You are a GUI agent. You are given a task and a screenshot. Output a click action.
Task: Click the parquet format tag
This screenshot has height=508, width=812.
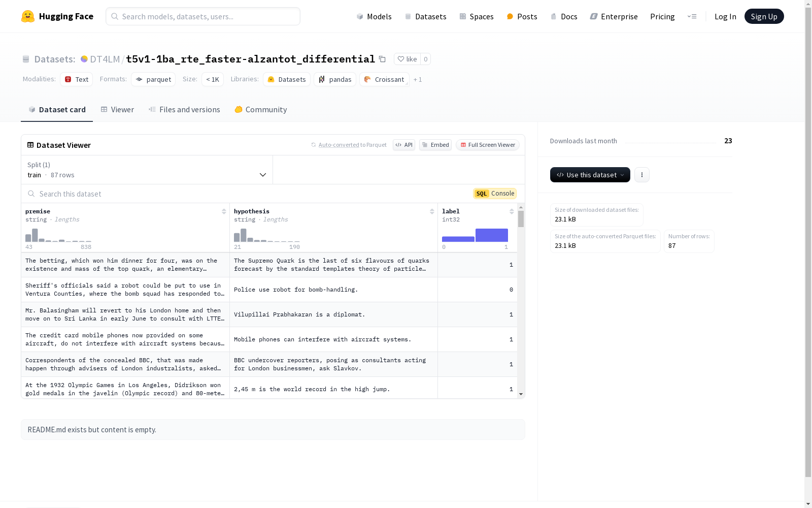point(153,79)
